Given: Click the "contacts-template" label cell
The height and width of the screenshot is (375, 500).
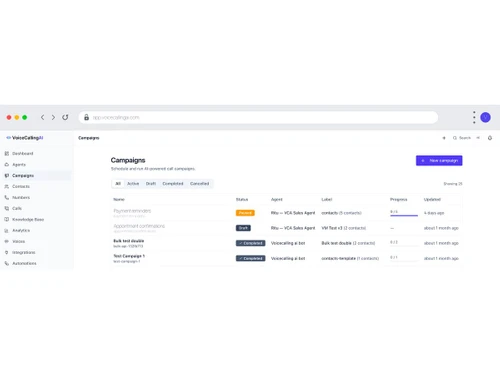Looking at the screenshot, I should tap(350, 258).
